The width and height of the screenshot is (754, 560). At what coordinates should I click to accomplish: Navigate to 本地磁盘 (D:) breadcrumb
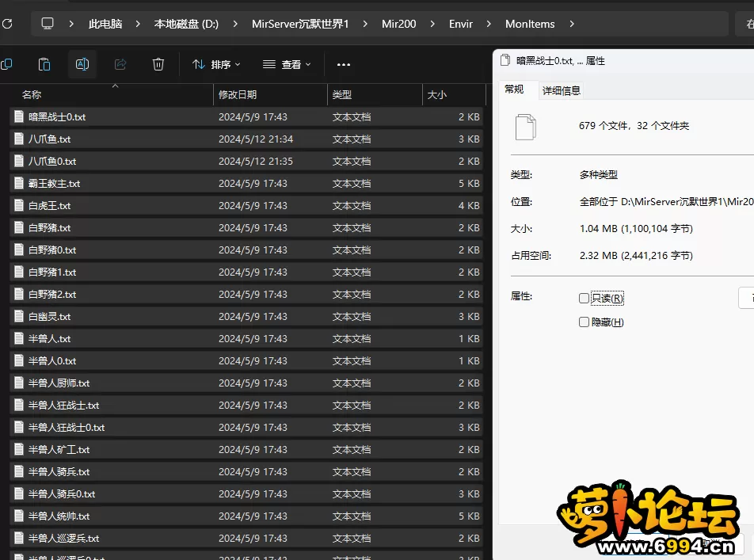pyautogui.click(x=186, y=24)
